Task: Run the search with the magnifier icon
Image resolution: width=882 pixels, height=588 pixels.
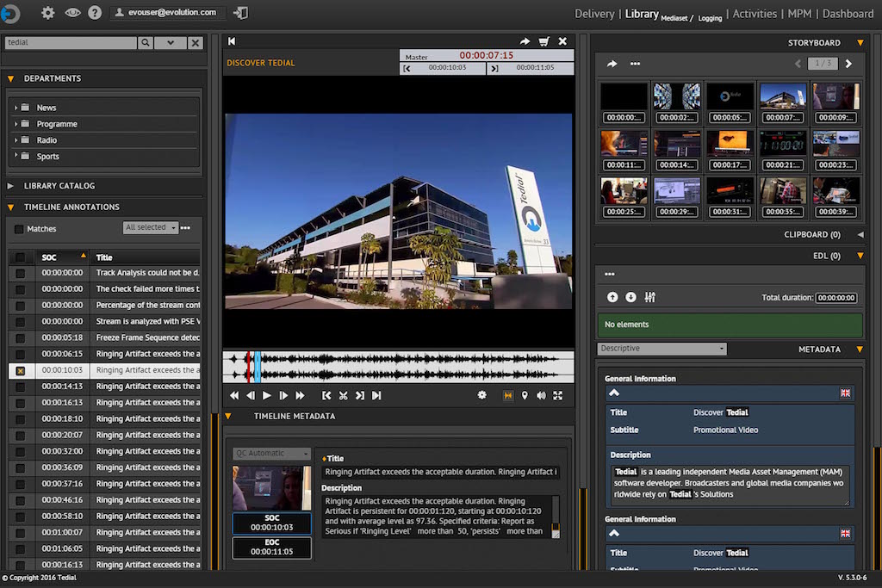Action: click(x=145, y=42)
